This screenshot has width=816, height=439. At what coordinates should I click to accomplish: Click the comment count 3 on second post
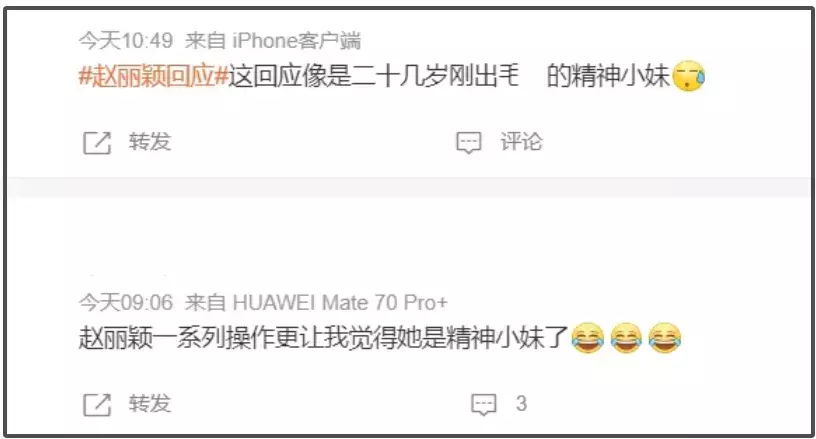(x=521, y=404)
